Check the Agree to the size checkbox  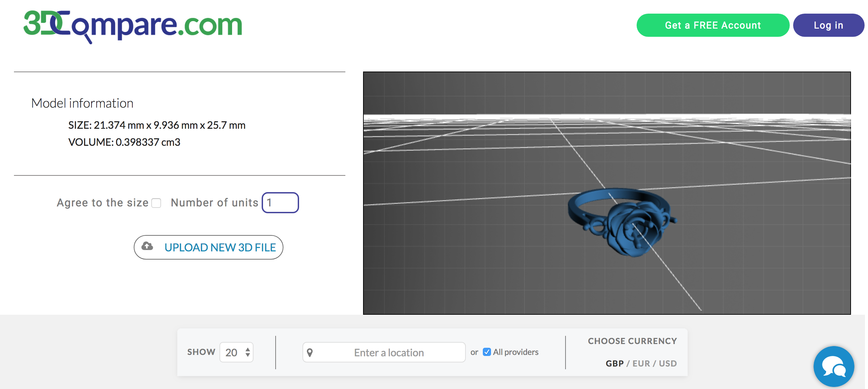pyautogui.click(x=156, y=203)
